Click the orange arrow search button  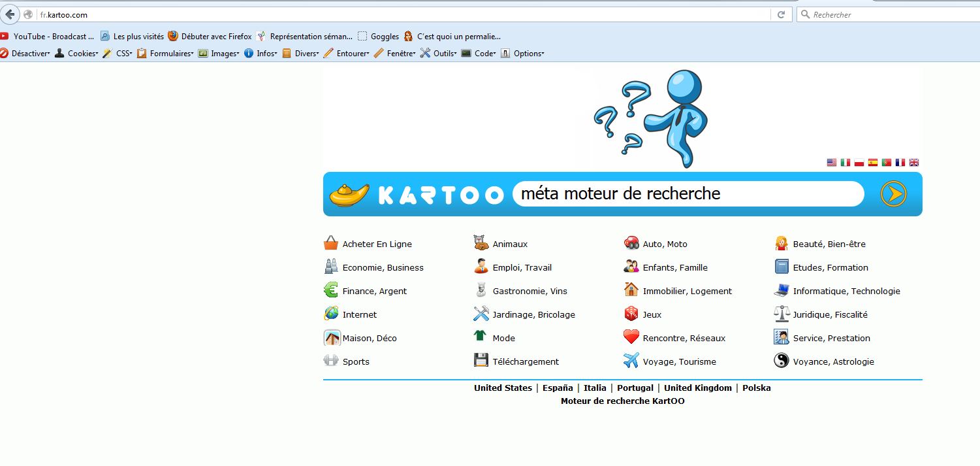point(893,194)
